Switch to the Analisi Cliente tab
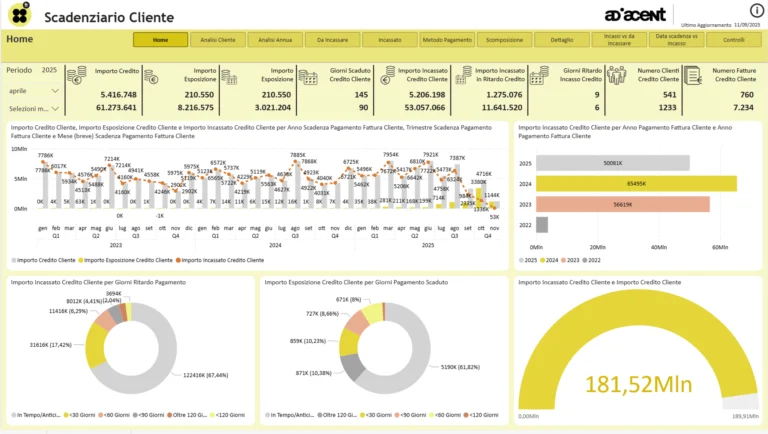768x434 pixels. [218, 40]
